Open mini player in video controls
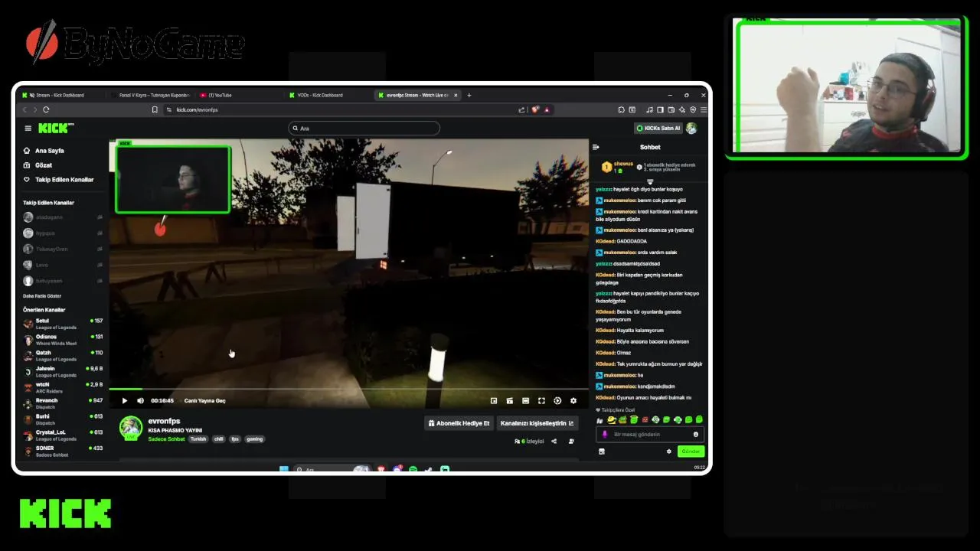 point(494,400)
